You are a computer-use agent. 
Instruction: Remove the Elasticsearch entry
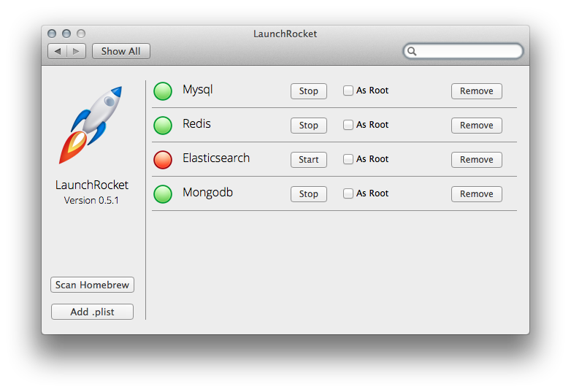pyautogui.click(x=477, y=160)
